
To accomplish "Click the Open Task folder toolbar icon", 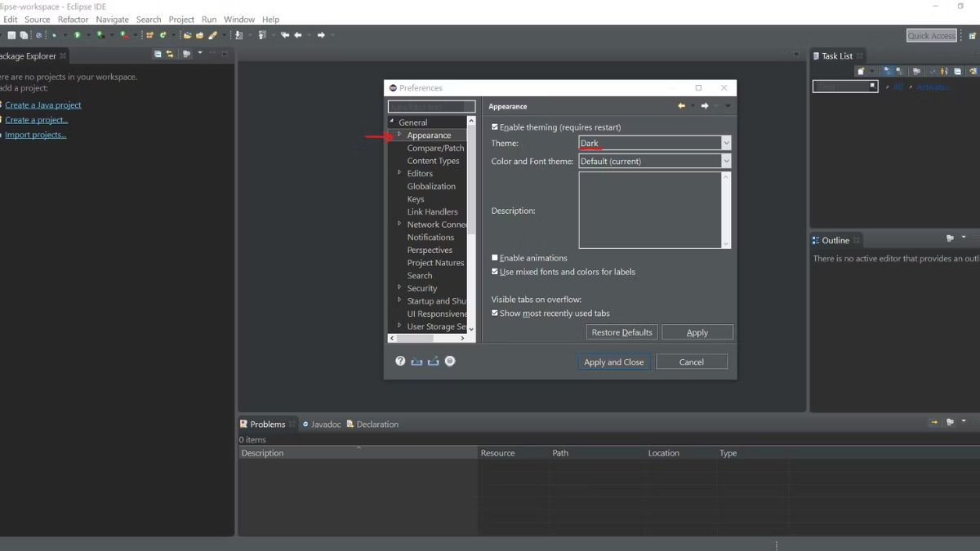I will click(x=199, y=35).
